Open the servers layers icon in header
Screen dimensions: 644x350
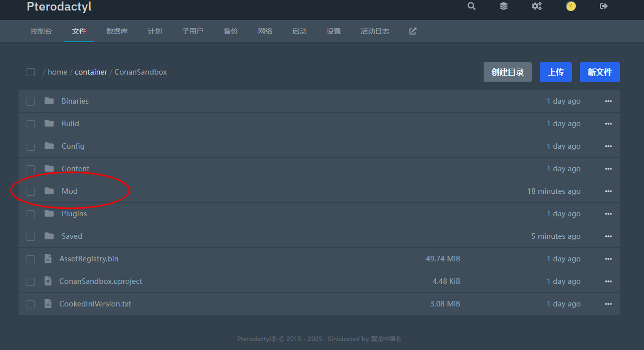pyautogui.click(x=504, y=6)
